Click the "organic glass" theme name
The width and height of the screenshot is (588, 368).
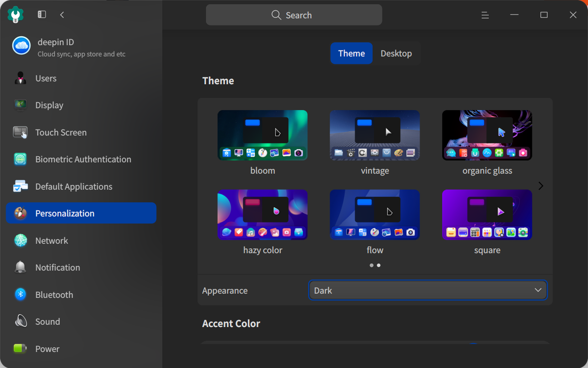[x=487, y=171]
